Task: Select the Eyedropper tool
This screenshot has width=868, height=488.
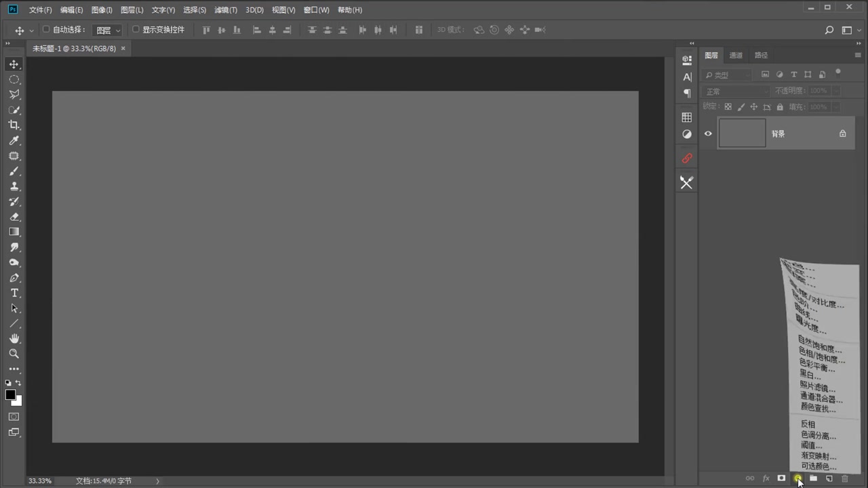Action: [14, 140]
